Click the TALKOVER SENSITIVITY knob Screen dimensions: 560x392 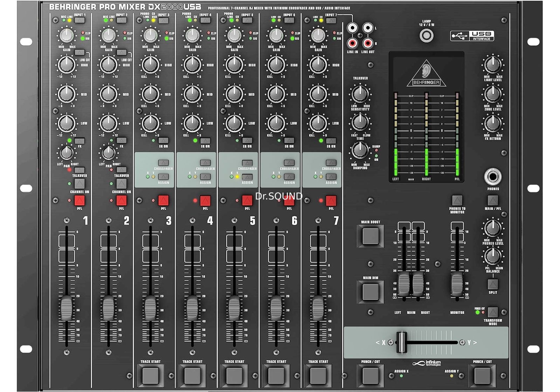(x=360, y=94)
